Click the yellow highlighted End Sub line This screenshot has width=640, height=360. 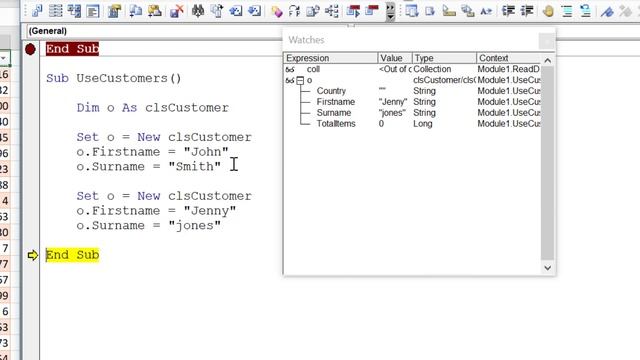pos(72,255)
